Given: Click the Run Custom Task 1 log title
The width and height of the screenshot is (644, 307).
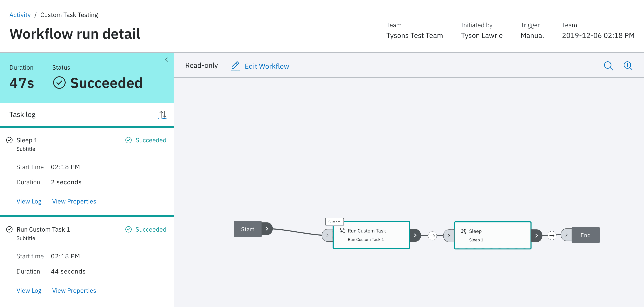Looking at the screenshot, I should tap(43, 229).
